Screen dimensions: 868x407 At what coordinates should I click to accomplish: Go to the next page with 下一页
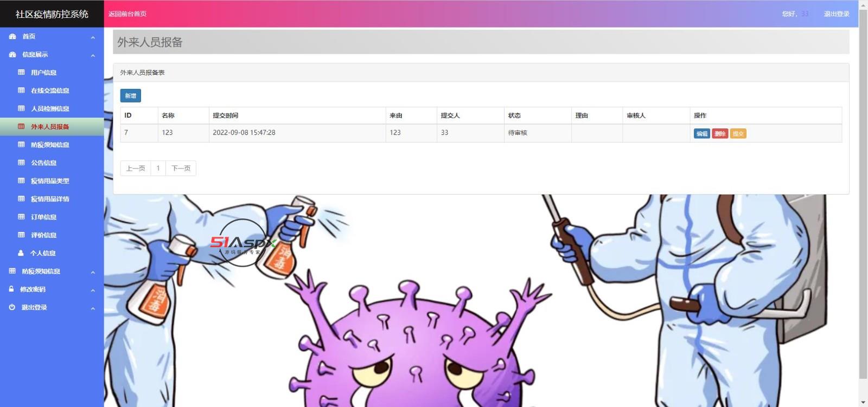pyautogui.click(x=181, y=168)
